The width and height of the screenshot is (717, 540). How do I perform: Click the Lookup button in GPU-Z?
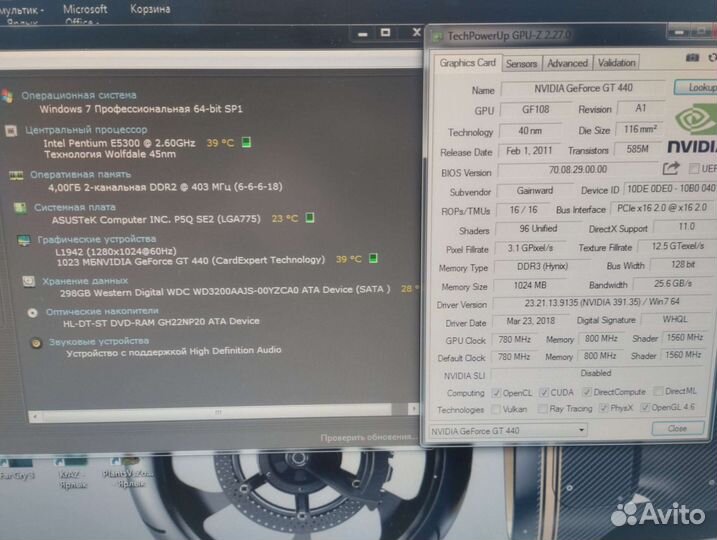pos(696,87)
